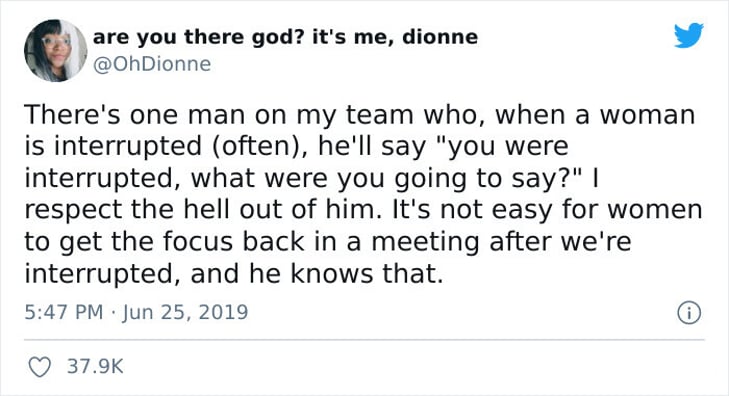Click the words 'when a woman' in the tweet

(x=595, y=115)
